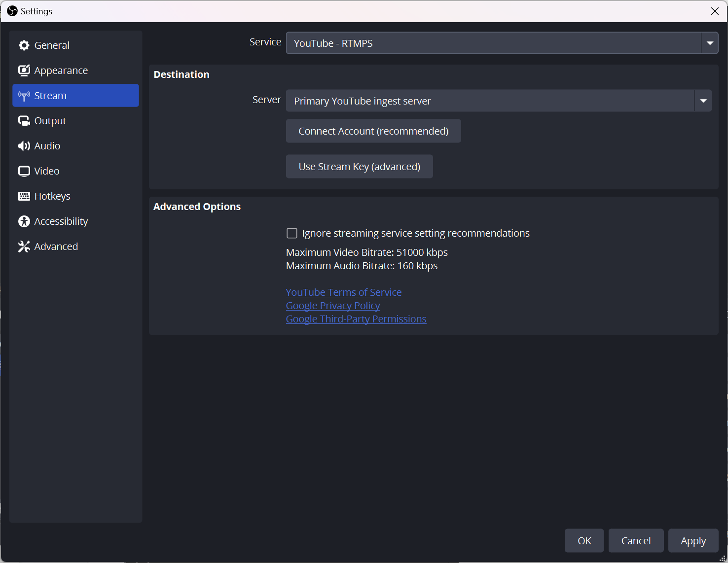
Task: Select the Audio speaker icon
Action: coord(24,145)
